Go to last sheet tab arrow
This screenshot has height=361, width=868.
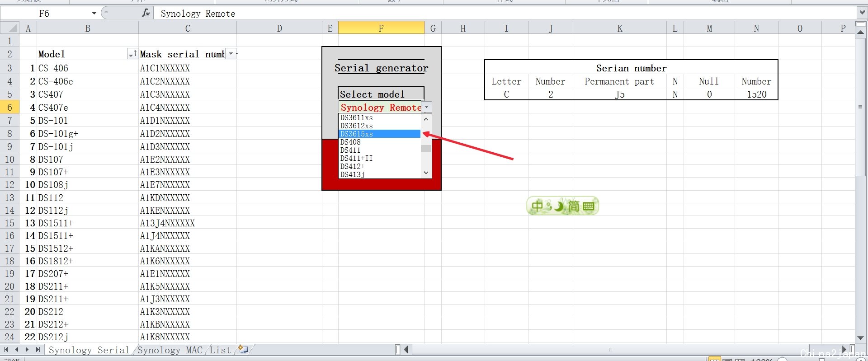click(x=38, y=350)
